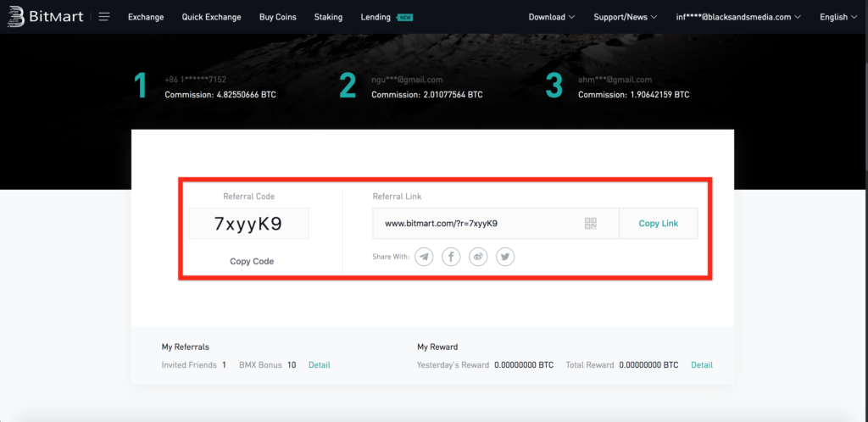Share referral via Weibo icon
This screenshot has width=868, height=422.
click(478, 257)
